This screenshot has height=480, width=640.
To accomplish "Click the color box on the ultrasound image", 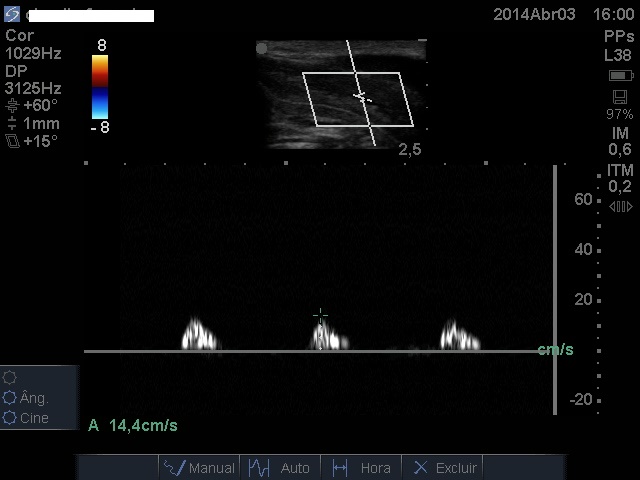I will [358, 99].
